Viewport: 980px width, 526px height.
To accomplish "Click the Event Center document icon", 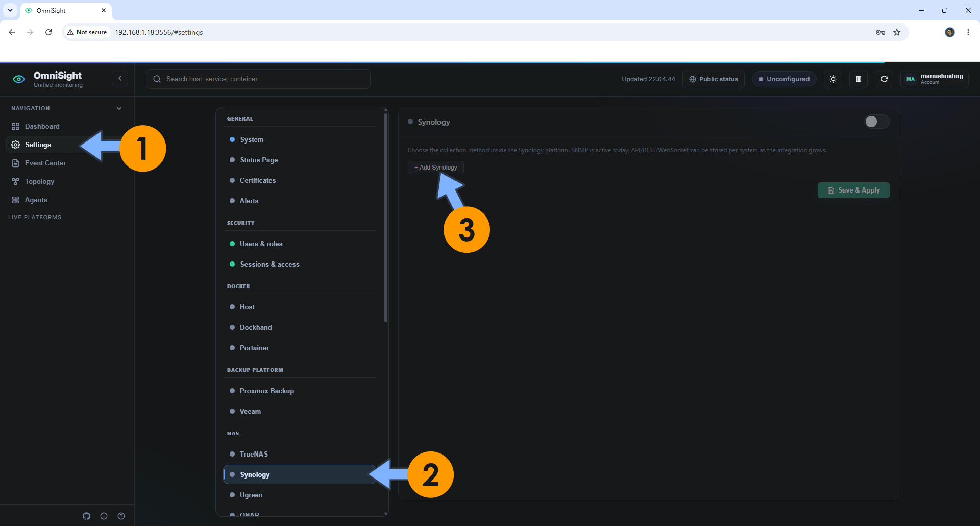I will click(x=16, y=163).
